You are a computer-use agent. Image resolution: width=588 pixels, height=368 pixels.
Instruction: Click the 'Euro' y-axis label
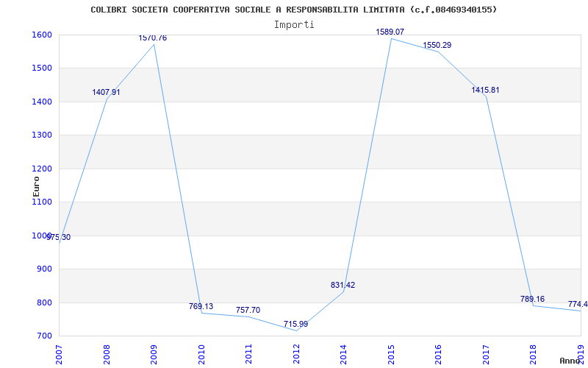click(x=36, y=186)
